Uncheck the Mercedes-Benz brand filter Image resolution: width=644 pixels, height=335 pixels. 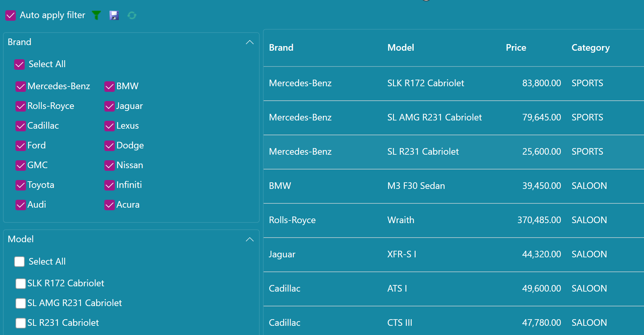tap(20, 86)
